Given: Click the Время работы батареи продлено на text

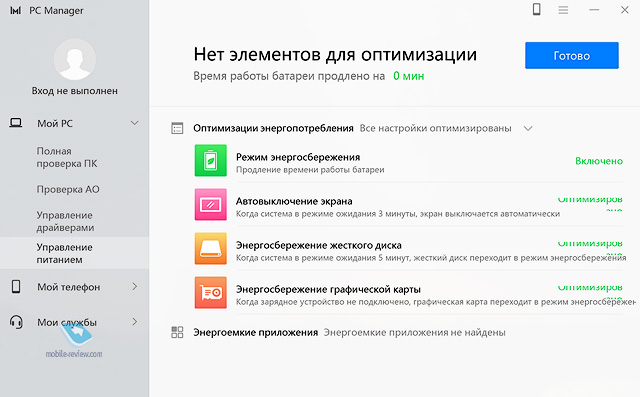Looking at the screenshot, I should (289, 76).
